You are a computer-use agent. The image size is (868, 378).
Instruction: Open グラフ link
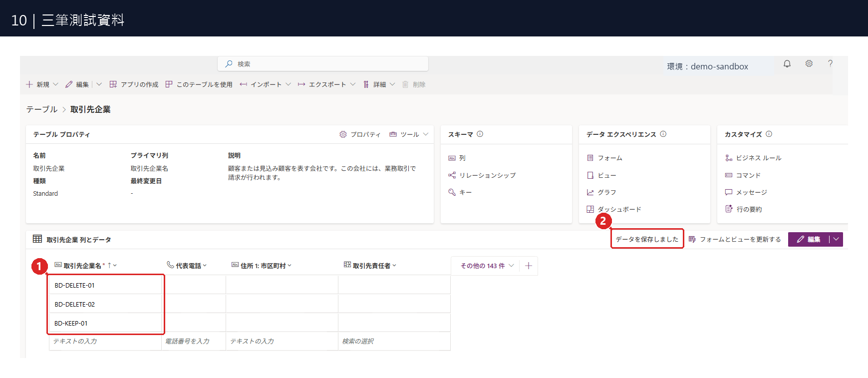tap(601, 192)
